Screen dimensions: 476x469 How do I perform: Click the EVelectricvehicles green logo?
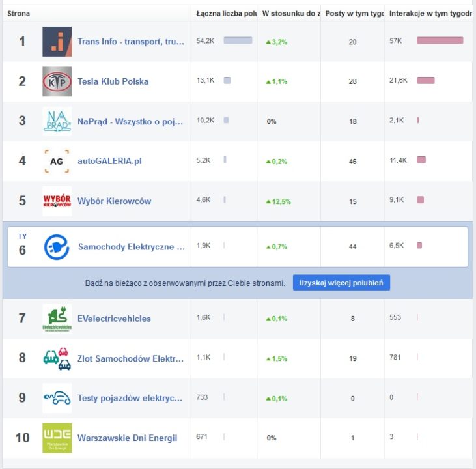pyautogui.click(x=57, y=319)
